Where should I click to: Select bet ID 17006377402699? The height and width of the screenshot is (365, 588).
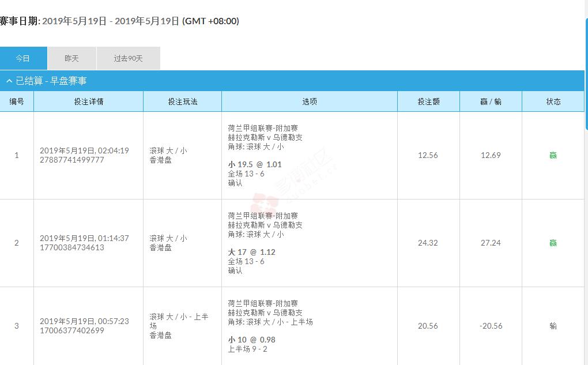[x=72, y=330]
